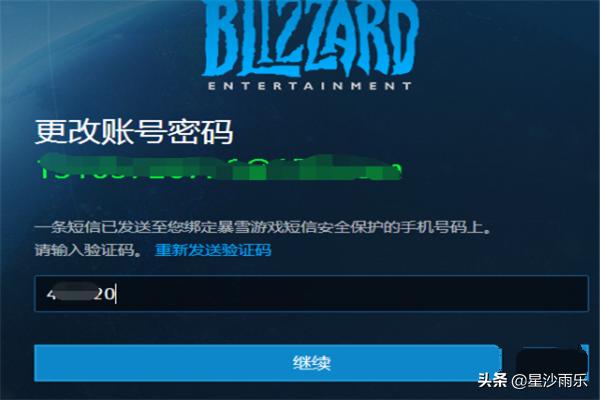Click empty area of code input box
The width and height of the screenshot is (600, 400).
tap(352, 294)
